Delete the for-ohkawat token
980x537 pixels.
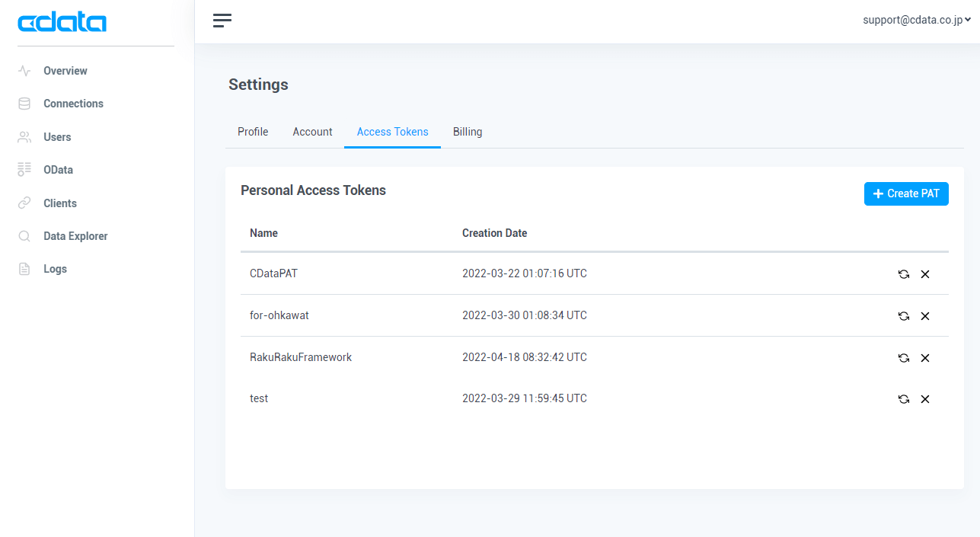coord(925,316)
